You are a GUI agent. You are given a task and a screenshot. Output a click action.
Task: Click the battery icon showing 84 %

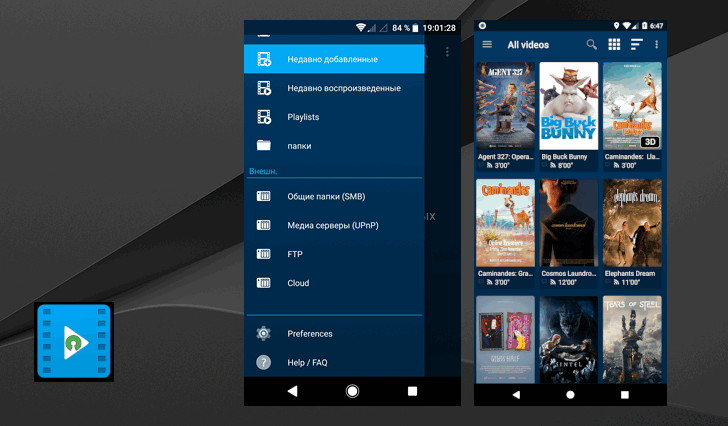tap(416, 28)
